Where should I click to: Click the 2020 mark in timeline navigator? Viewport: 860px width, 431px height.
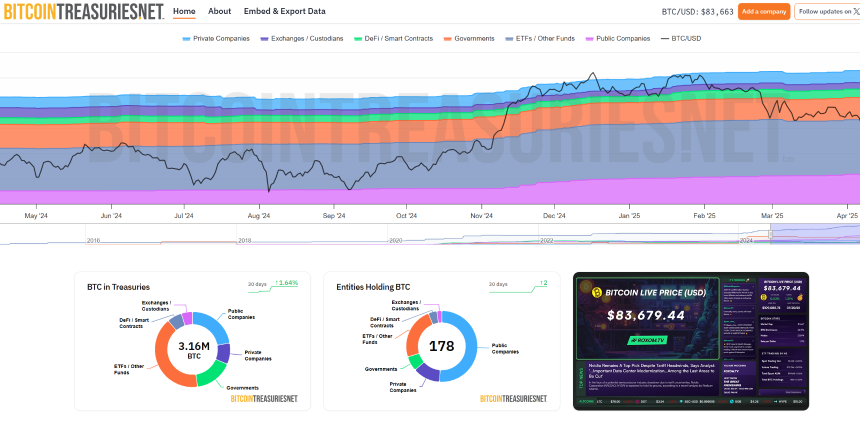[x=395, y=241]
